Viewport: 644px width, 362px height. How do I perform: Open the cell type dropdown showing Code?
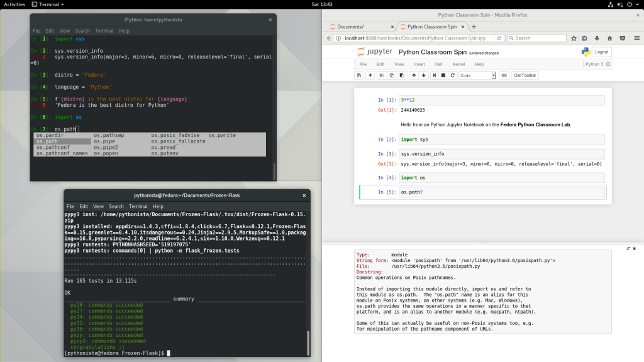pyautogui.click(x=476, y=75)
